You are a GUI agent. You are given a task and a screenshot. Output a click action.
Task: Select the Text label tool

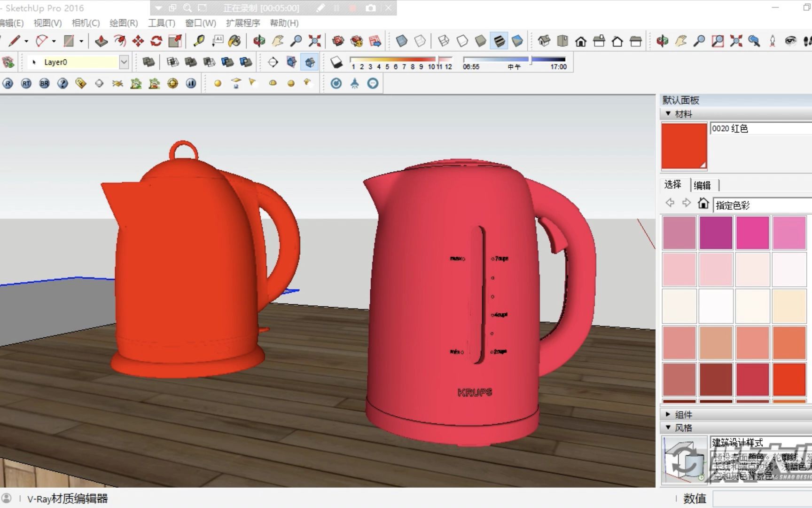[217, 41]
